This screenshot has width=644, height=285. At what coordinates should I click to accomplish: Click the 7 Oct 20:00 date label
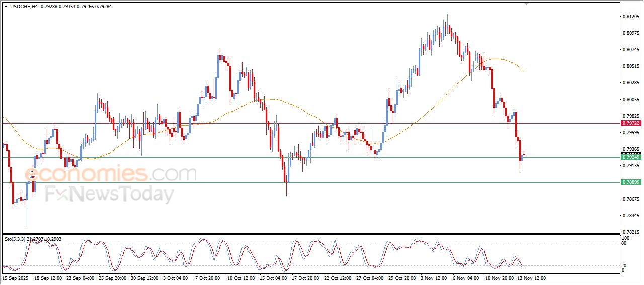(207, 278)
